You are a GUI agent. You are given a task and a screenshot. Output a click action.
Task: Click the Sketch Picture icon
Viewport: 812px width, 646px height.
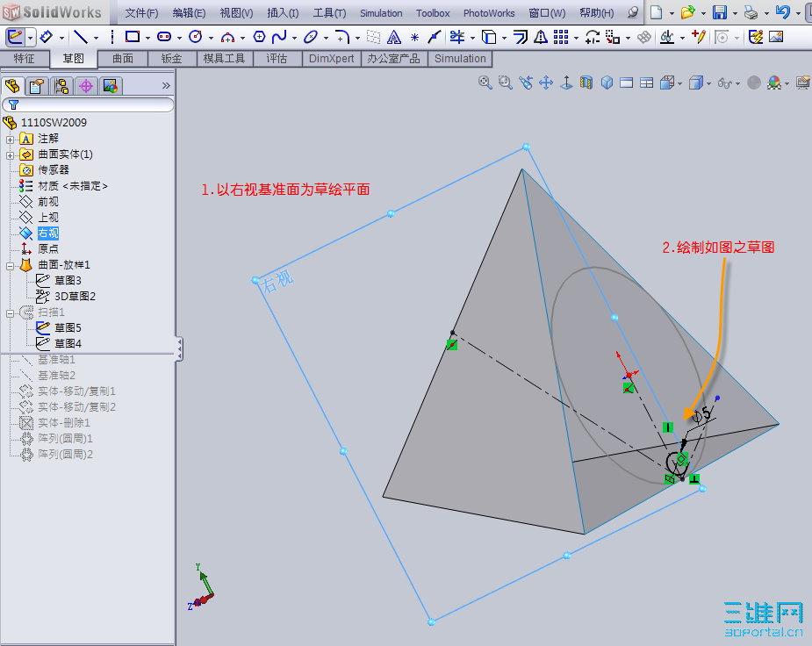[776, 37]
